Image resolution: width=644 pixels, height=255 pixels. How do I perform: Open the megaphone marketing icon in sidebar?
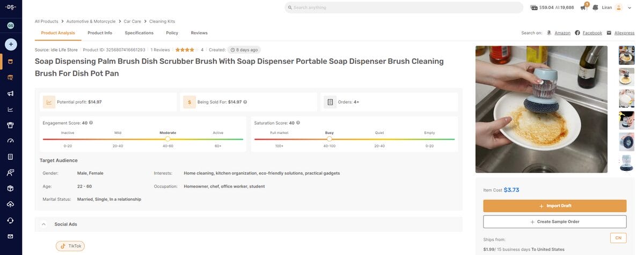tap(11, 93)
